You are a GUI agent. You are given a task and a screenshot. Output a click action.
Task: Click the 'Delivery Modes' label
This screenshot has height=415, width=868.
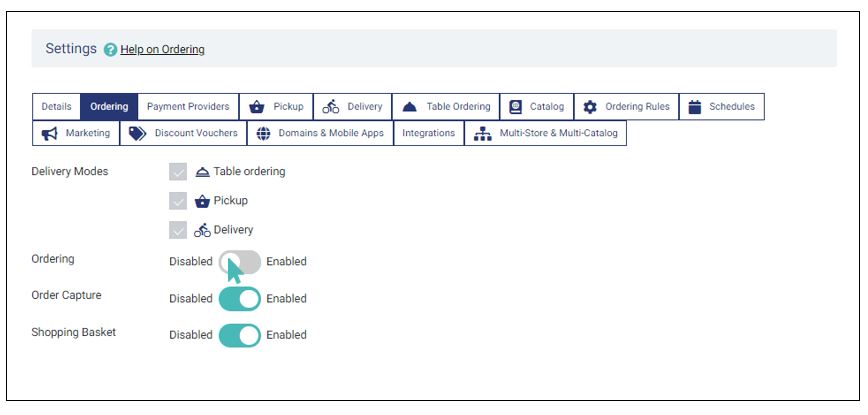click(x=70, y=172)
